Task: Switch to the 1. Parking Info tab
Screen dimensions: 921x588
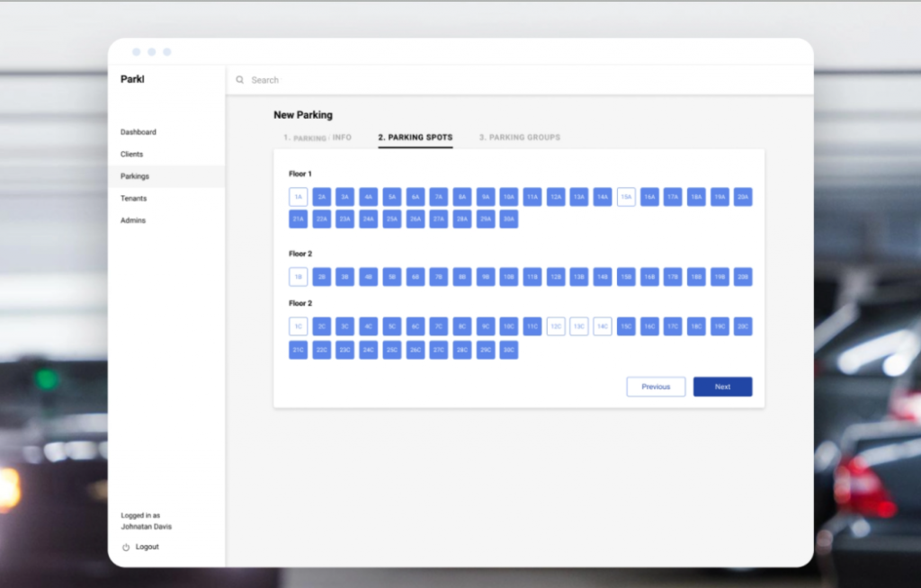Action: 317,138
